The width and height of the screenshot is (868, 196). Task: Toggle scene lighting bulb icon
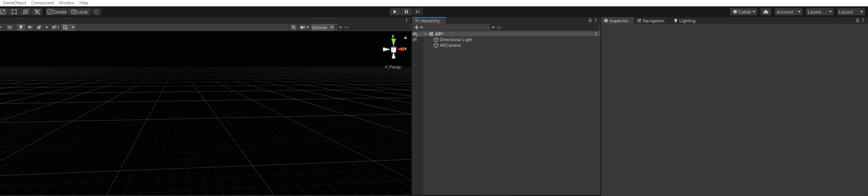(x=21, y=27)
